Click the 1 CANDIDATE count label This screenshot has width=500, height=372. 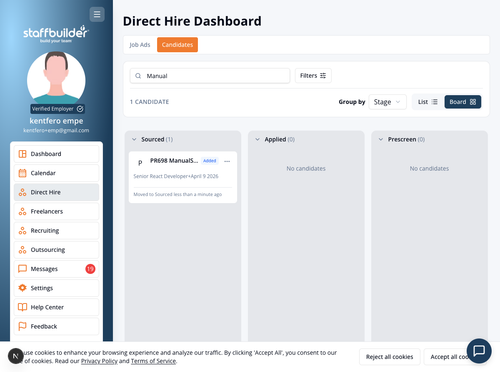149,102
